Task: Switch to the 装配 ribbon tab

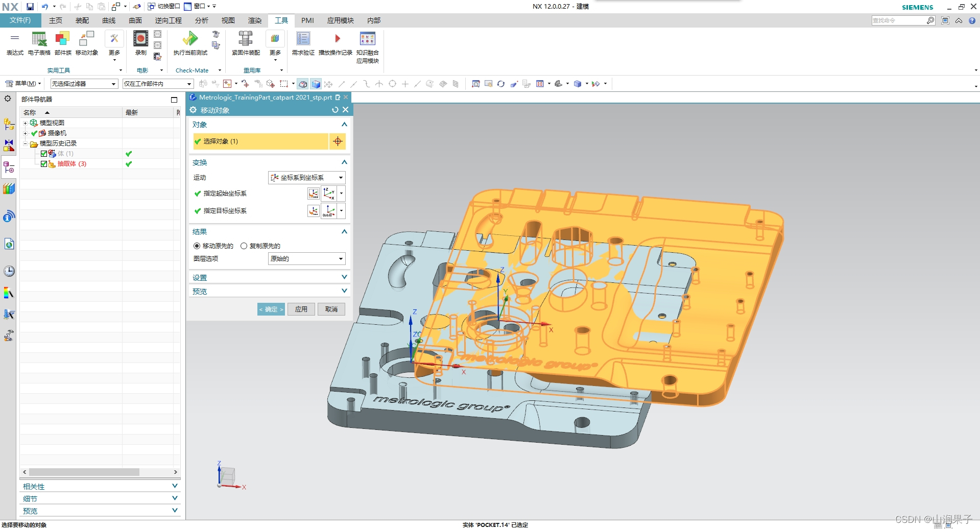Action: (x=82, y=20)
